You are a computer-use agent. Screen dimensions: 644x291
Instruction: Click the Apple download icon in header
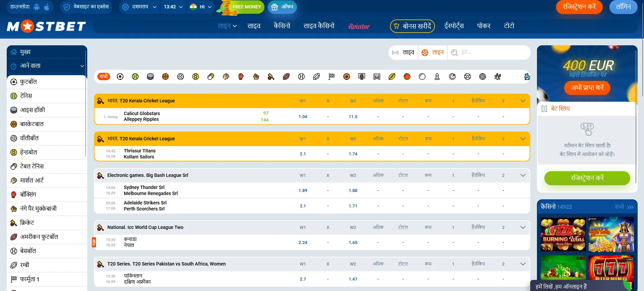coord(47,7)
